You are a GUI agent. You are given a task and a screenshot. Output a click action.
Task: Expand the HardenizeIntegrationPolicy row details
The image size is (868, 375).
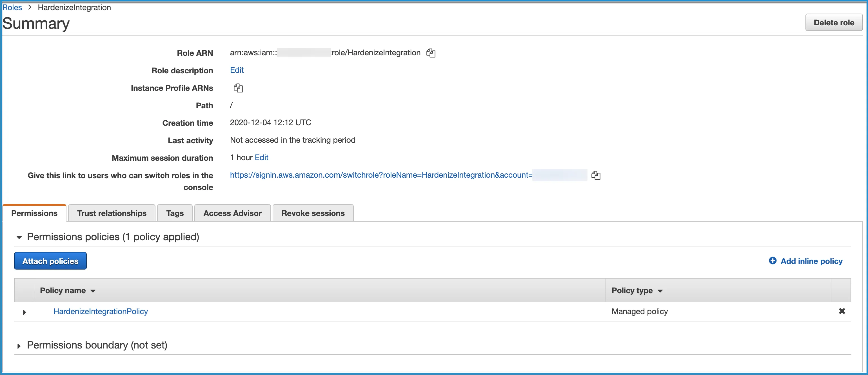[x=24, y=312]
